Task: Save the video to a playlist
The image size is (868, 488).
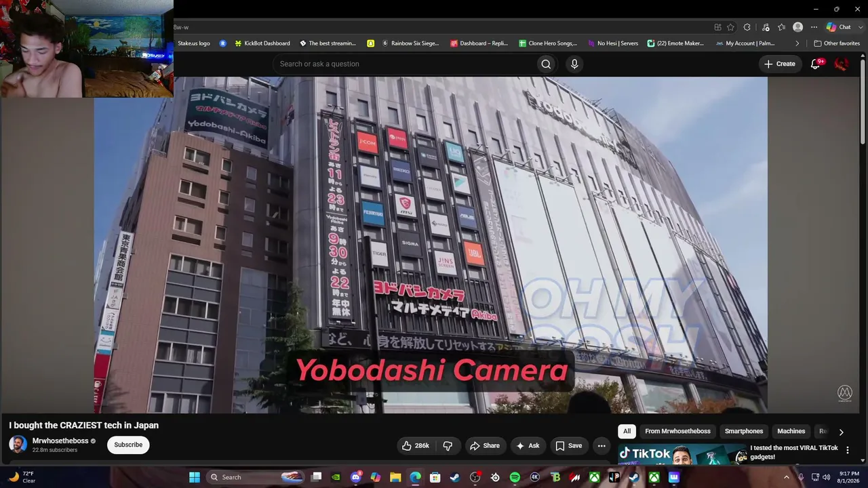Action: coord(568,445)
